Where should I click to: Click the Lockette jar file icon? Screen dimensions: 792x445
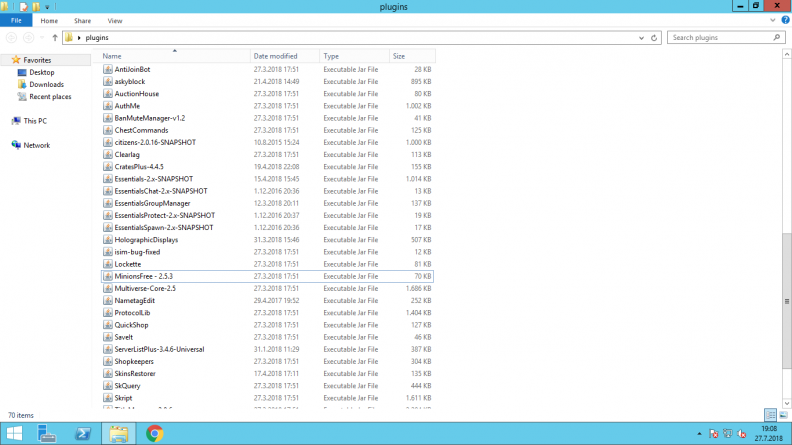(108, 264)
